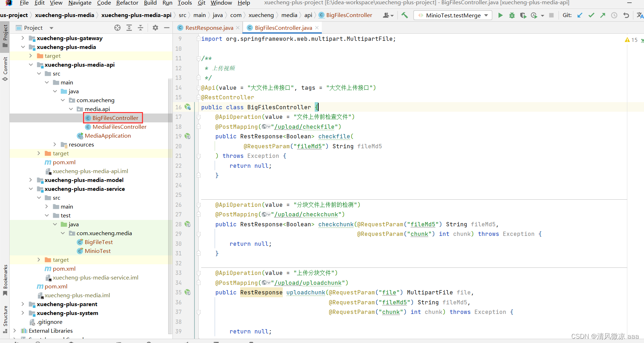Click the Git rollback icon
This screenshot has height=343, width=644.
[626, 15]
